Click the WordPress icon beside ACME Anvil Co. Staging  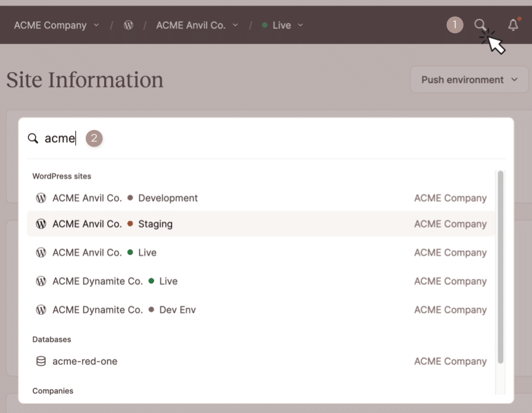[x=41, y=224]
